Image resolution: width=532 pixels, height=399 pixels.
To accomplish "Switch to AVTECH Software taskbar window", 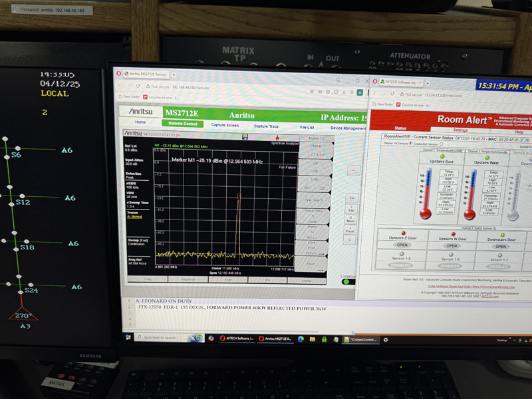I will 237,338.
